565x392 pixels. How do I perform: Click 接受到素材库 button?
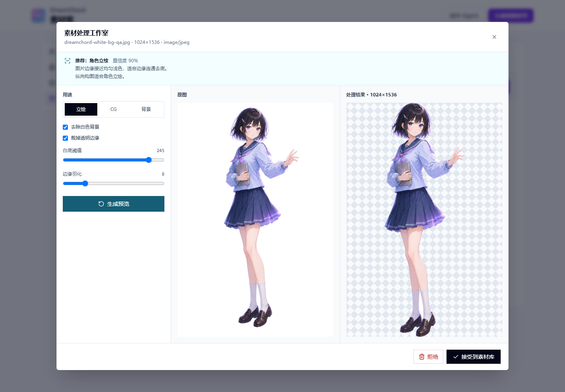tap(474, 357)
